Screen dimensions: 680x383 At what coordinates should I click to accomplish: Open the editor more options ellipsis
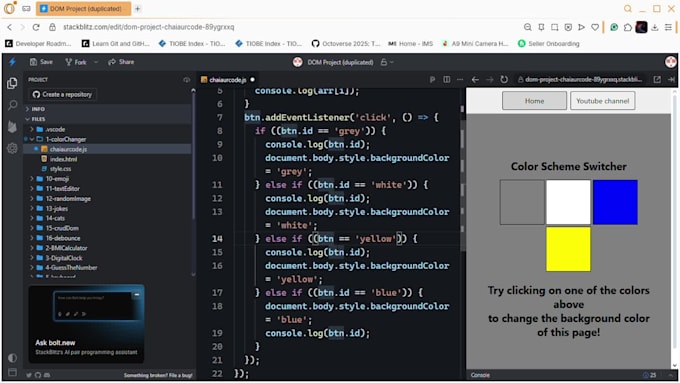click(x=460, y=80)
